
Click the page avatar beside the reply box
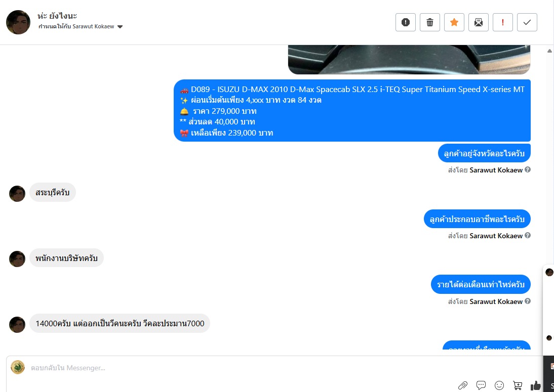[18, 367]
